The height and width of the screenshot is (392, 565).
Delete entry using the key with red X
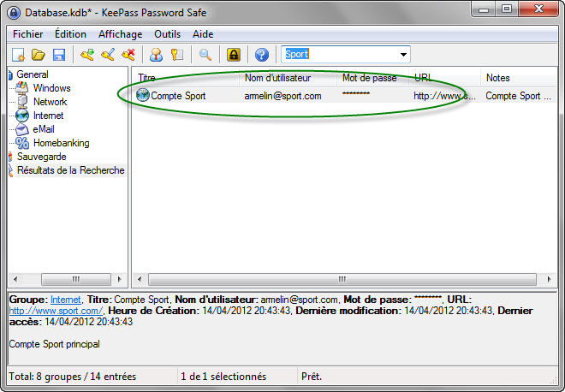[128, 55]
